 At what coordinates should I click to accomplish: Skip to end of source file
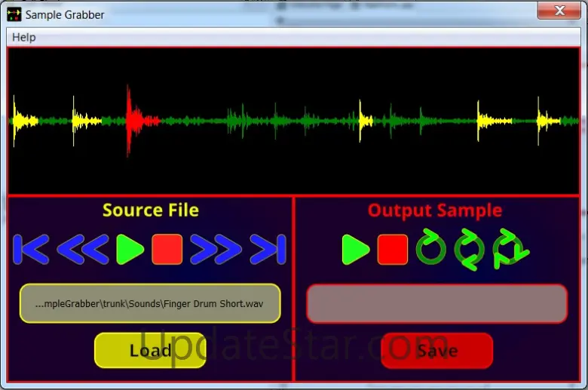(x=268, y=250)
